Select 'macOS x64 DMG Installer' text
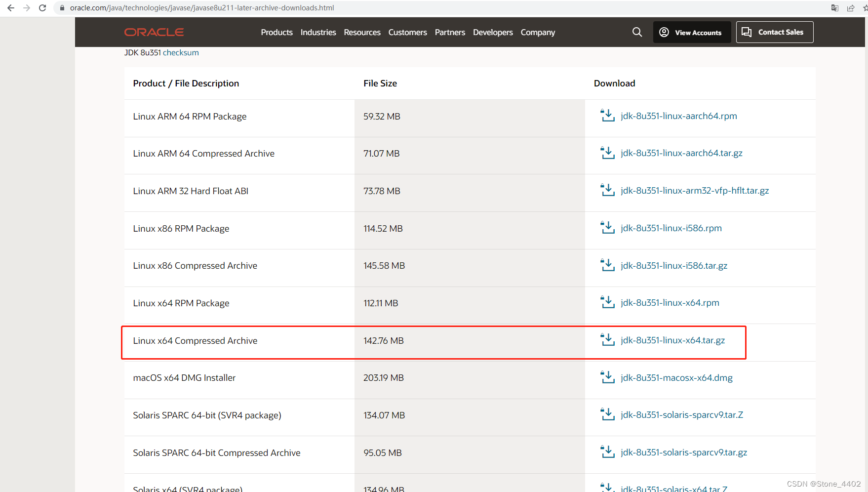 [x=184, y=378]
